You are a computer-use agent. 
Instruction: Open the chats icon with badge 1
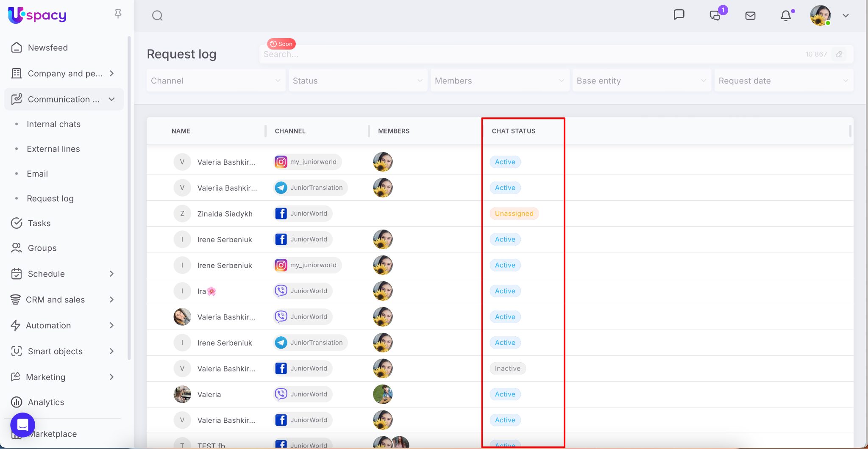click(x=715, y=16)
